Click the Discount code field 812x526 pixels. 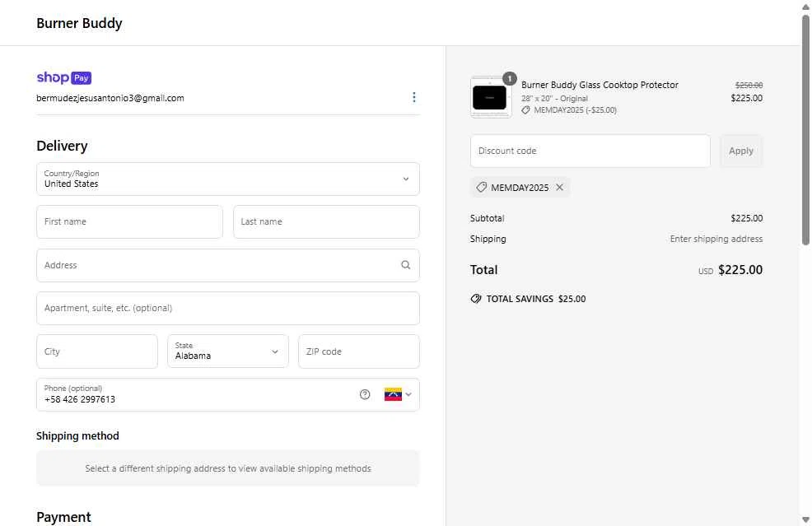pos(590,151)
